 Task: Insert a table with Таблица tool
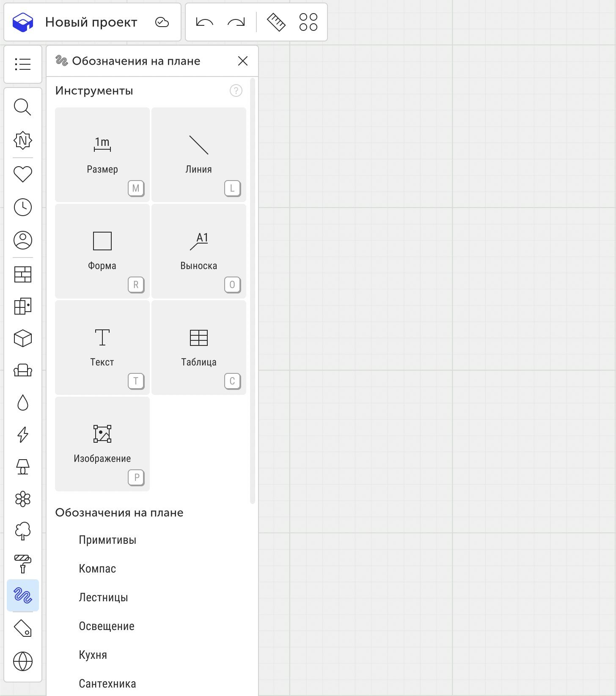[x=199, y=348]
